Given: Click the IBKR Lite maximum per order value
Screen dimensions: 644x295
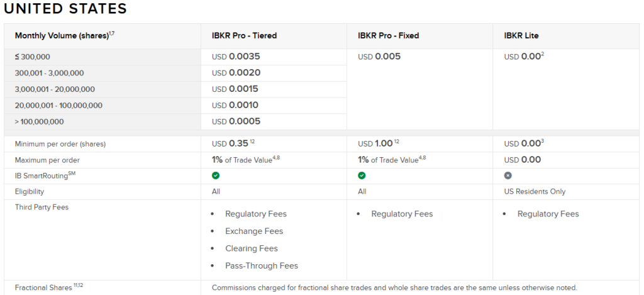Looking at the screenshot, I should pyautogui.click(x=523, y=160).
